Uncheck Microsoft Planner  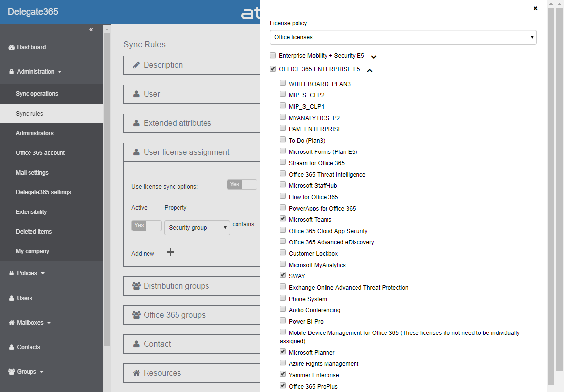tap(283, 351)
